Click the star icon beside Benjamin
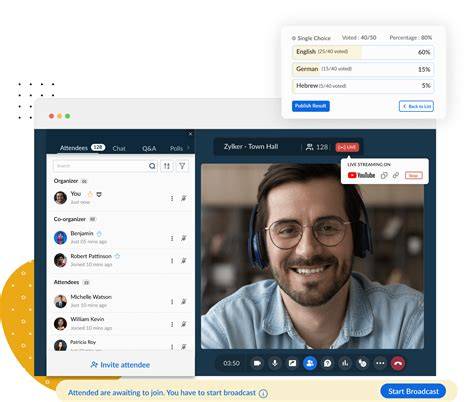 [x=99, y=233]
